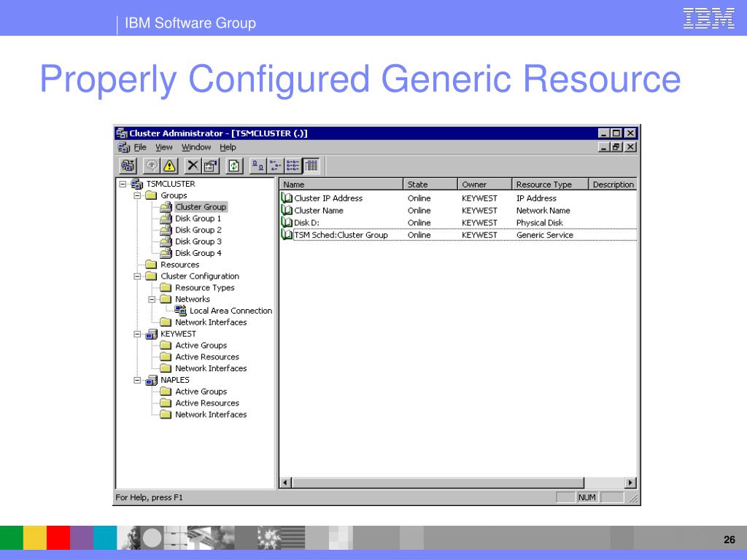Viewport: 747px width, 560px height.
Task: Select Disk Group 4 in tree
Action: (x=198, y=253)
